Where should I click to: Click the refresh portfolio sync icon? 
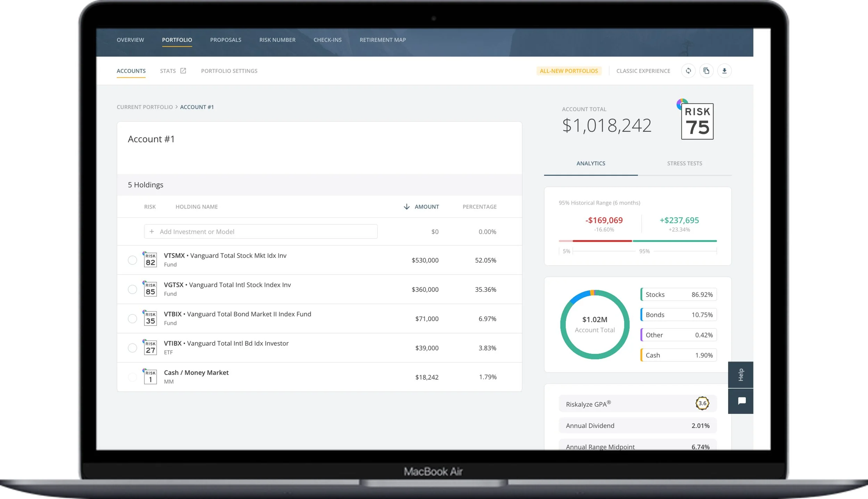coord(688,71)
